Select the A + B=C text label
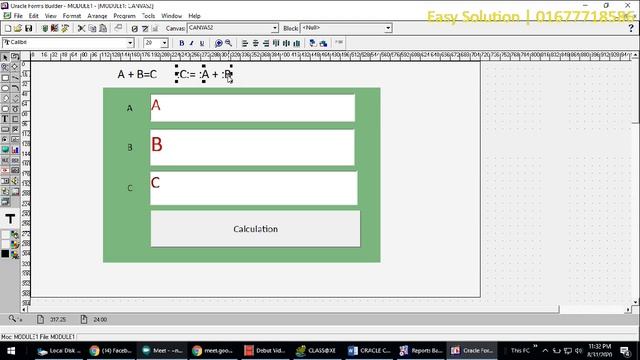The image size is (640, 360). [x=137, y=74]
